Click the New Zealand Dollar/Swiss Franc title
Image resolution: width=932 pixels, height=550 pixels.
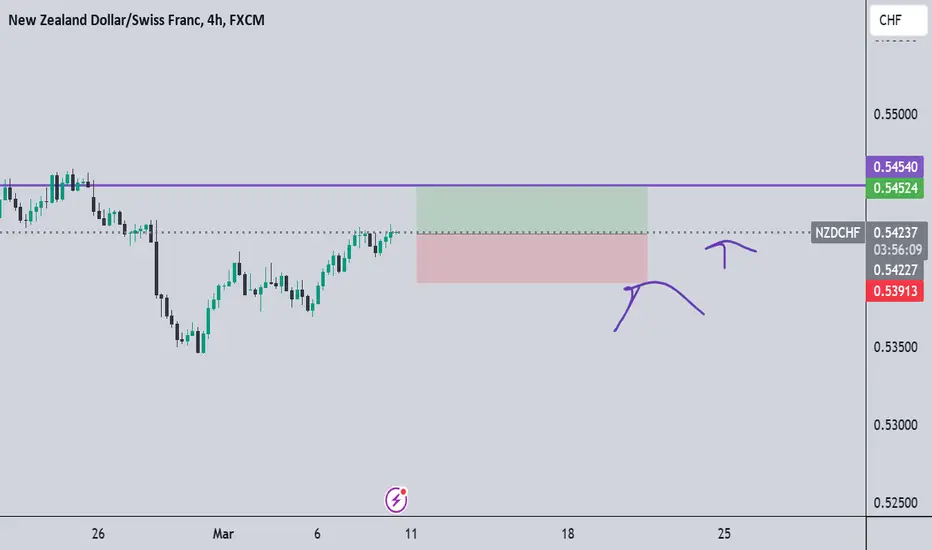[104, 20]
